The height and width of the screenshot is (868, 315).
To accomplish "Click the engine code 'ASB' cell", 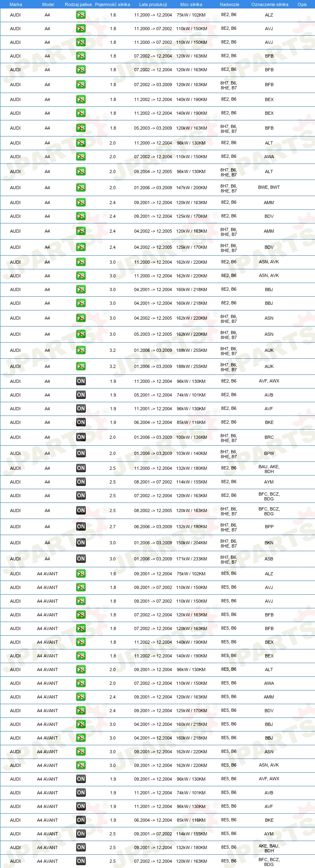I will pyautogui.click(x=269, y=559).
